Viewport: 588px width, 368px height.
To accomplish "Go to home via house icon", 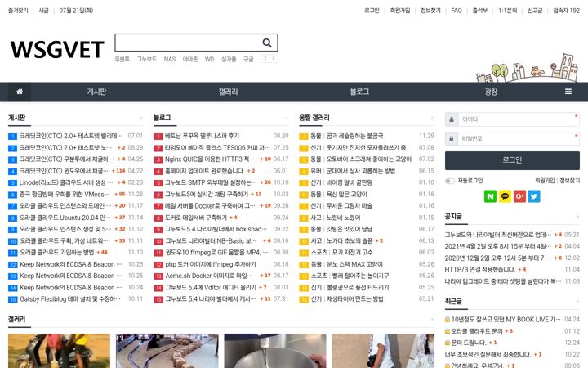I will [x=20, y=92].
